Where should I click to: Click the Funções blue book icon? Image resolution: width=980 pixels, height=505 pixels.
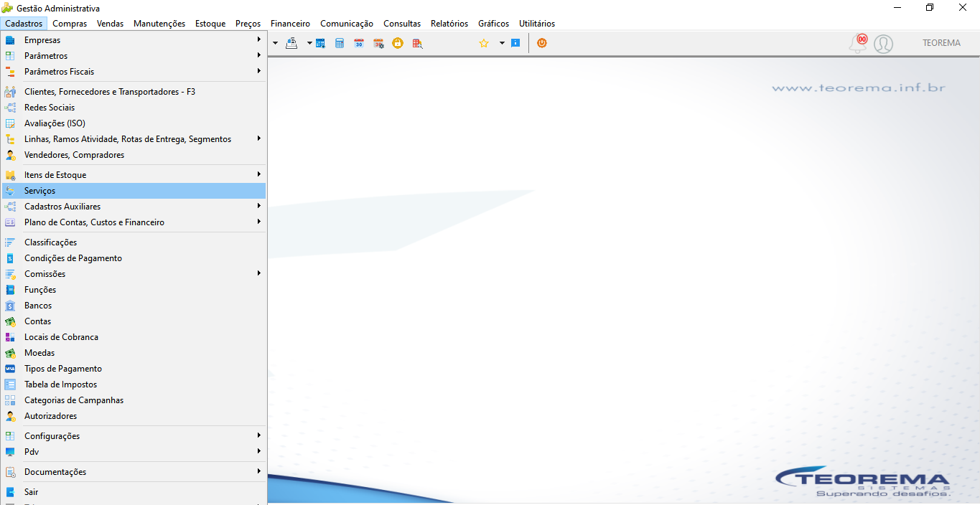pyautogui.click(x=10, y=290)
